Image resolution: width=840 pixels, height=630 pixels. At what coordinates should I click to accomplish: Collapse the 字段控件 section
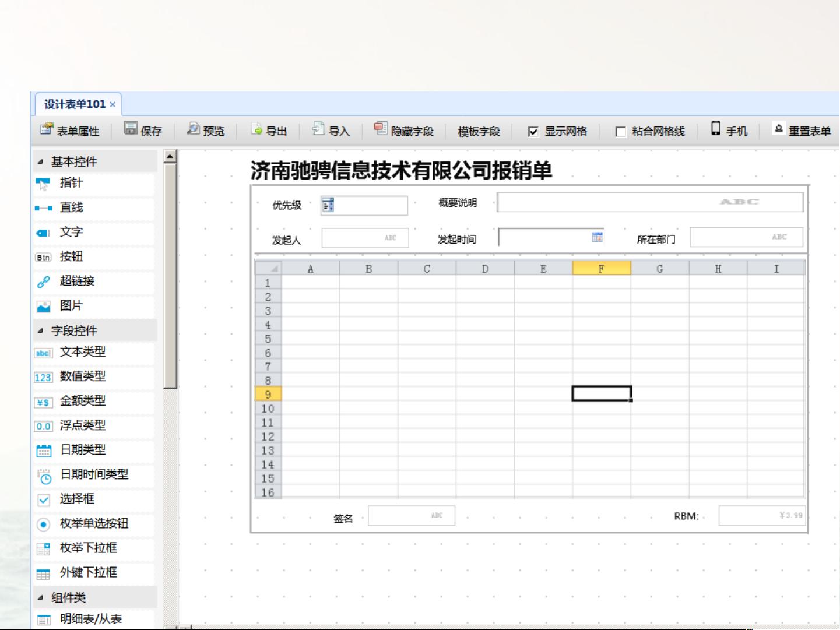[40, 330]
